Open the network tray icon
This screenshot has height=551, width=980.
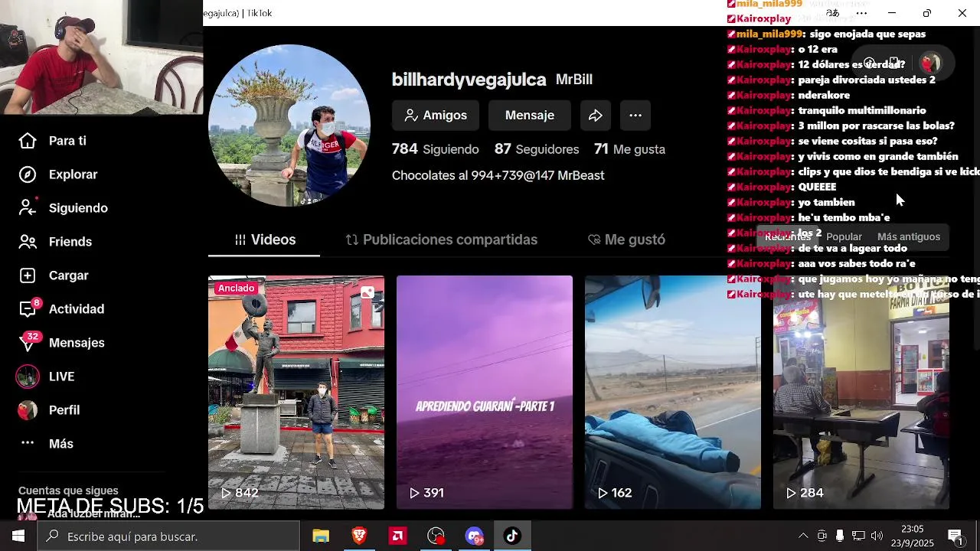coord(858,536)
